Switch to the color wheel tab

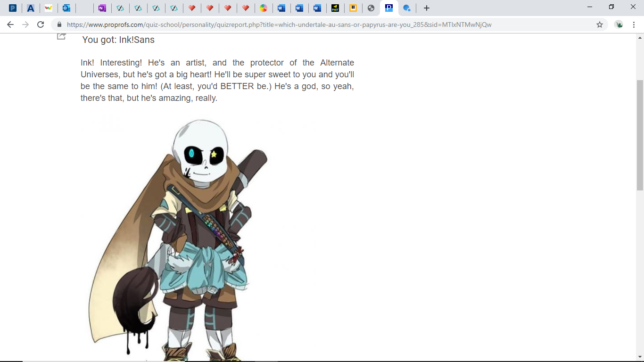pyautogui.click(x=264, y=8)
